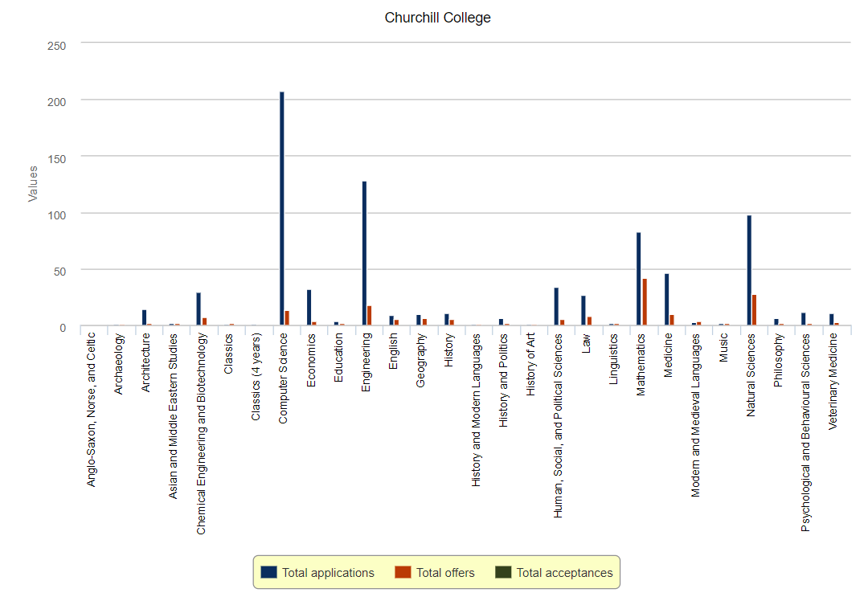
Task: Click the "English" axis label
Action: pyautogui.click(x=393, y=351)
